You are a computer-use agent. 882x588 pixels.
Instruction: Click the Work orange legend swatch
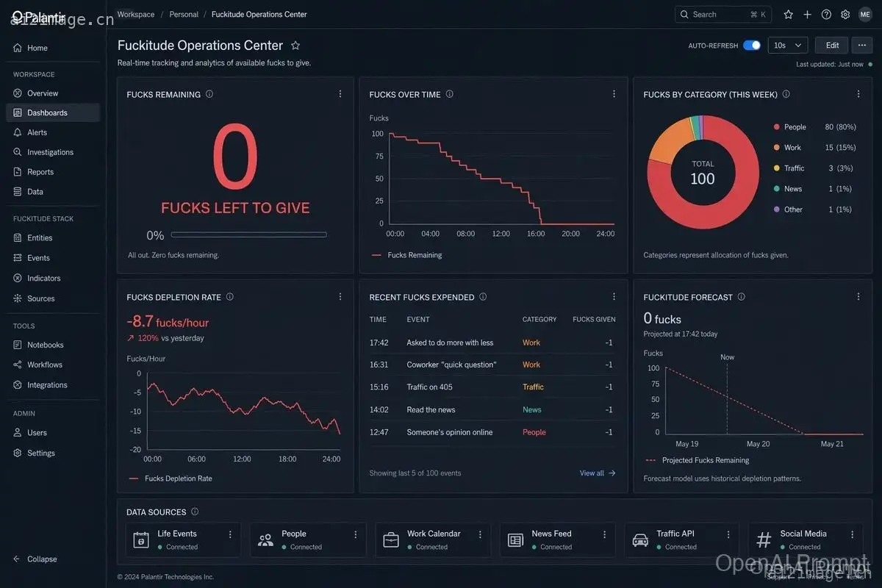[776, 148]
